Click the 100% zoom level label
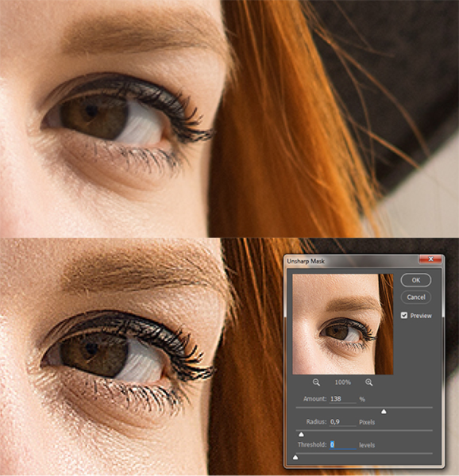The height and width of the screenshot is (476, 459). [x=342, y=382]
